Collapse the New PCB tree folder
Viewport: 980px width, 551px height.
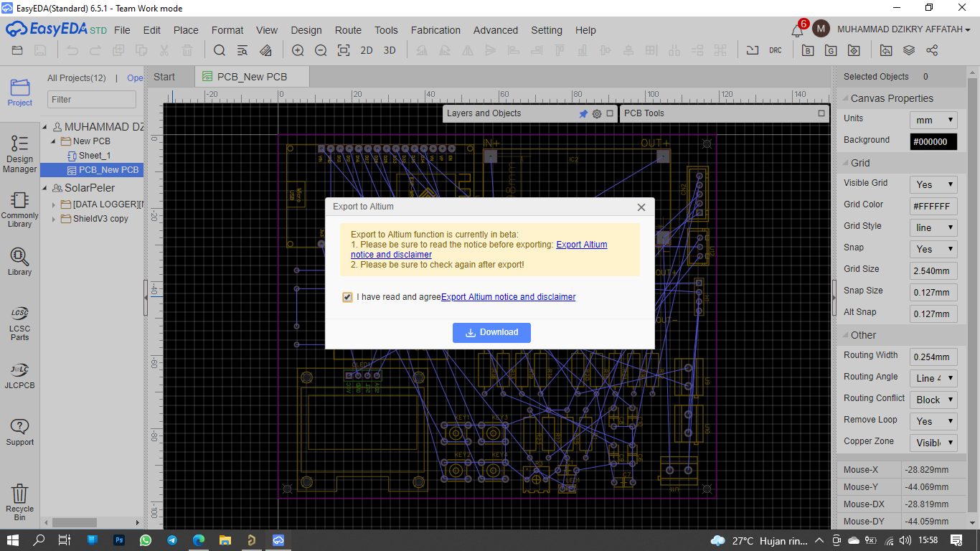pos(54,141)
